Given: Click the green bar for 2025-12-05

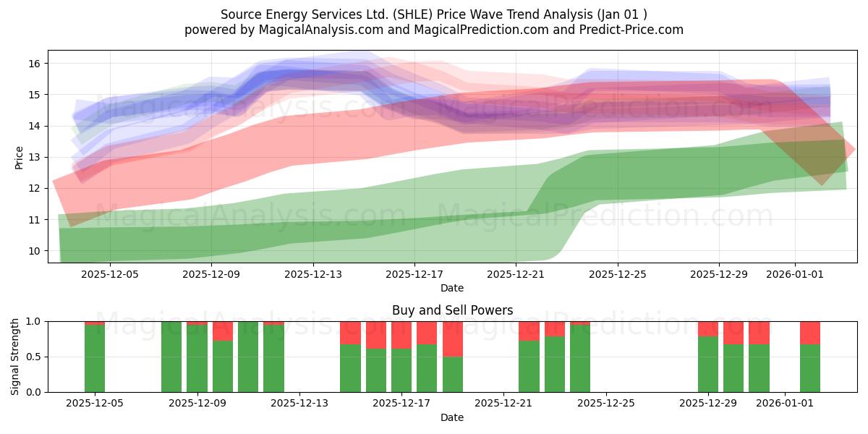Looking at the screenshot, I should (x=95, y=359).
